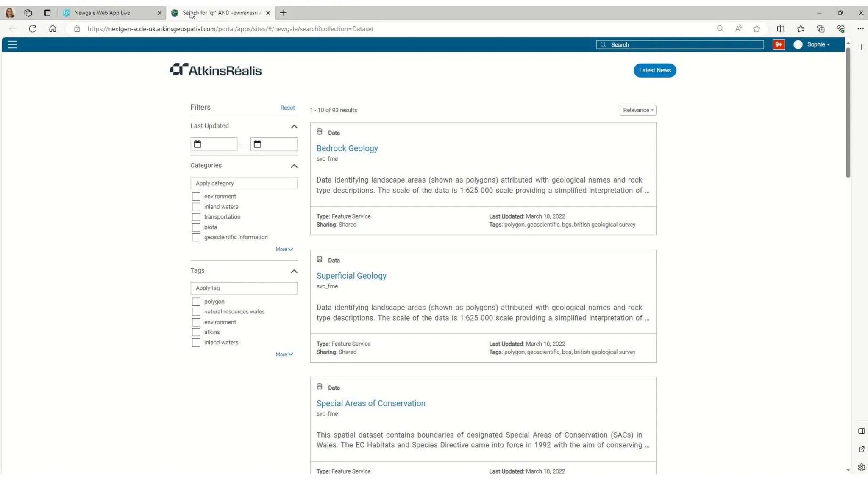Open the end date calendar picker
Screen dimensions: 868x488
(257, 144)
